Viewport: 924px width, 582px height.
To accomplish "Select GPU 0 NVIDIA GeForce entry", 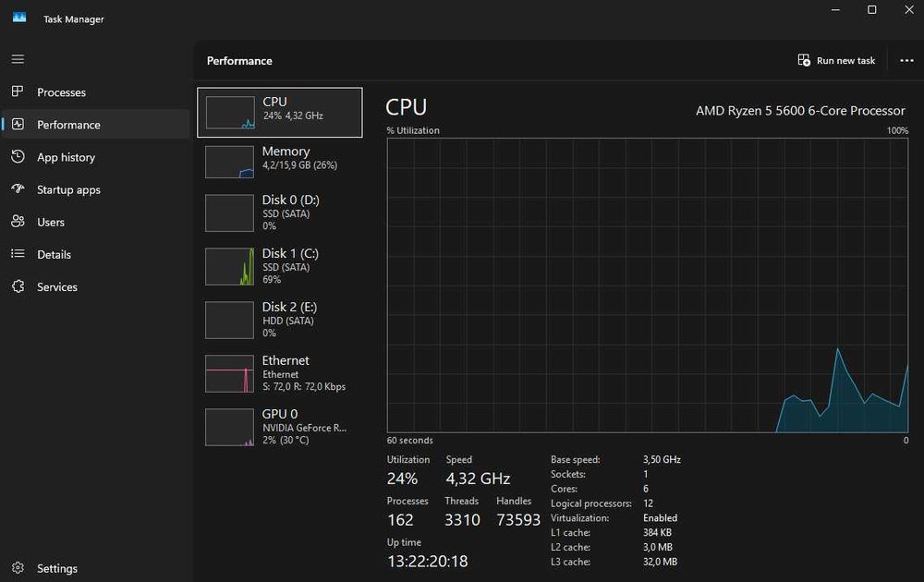I will click(280, 427).
